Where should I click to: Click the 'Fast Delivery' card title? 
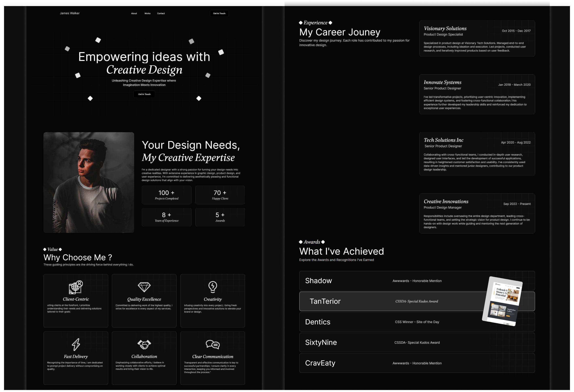[76, 356]
